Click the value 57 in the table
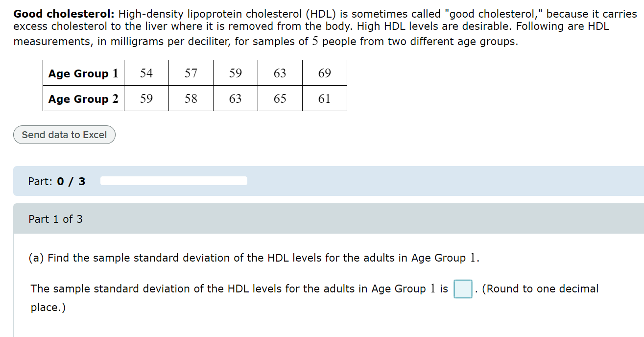 (x=191, y=73)
